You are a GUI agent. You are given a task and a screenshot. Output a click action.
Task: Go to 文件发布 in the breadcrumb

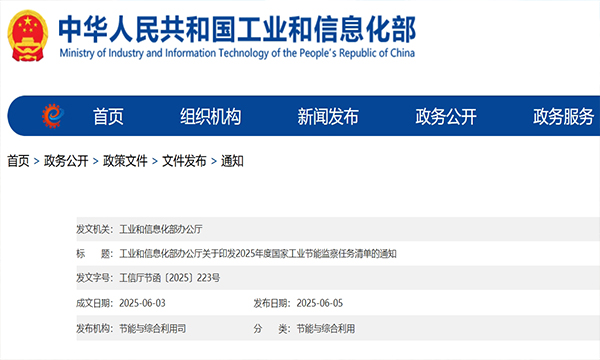184,161
